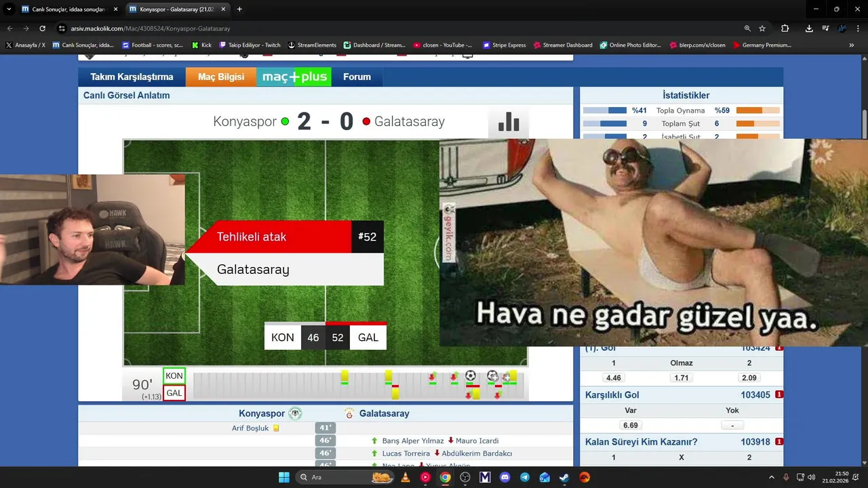Expand the hidden bookmarks overflow chevron
The image size is (868, 488).
851,45
